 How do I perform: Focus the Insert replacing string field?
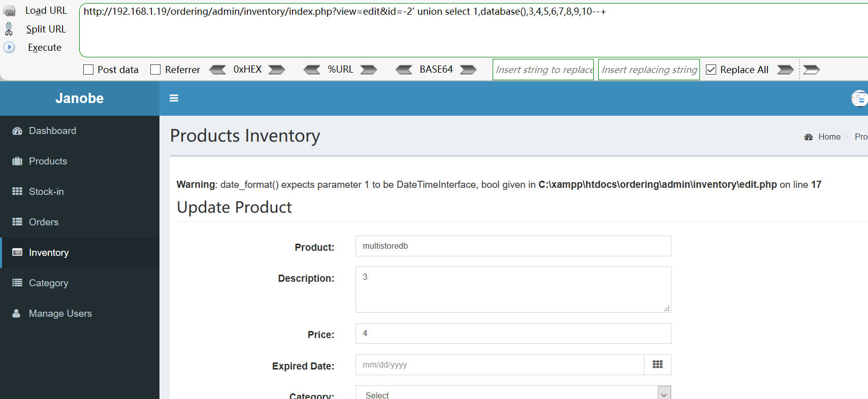pyautogui.click(x=649, y=70)
